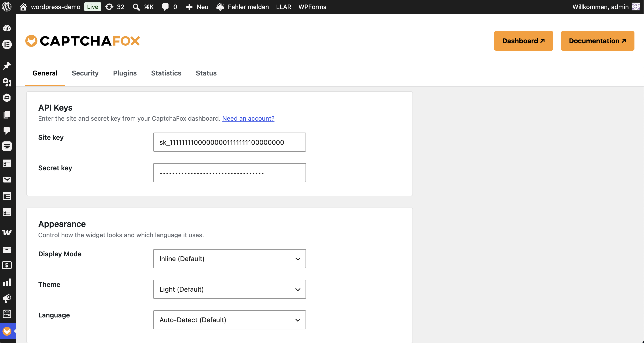Click the CaptchaFox header logo
Viewport: 644px width, 343px height.
[83, 41]
